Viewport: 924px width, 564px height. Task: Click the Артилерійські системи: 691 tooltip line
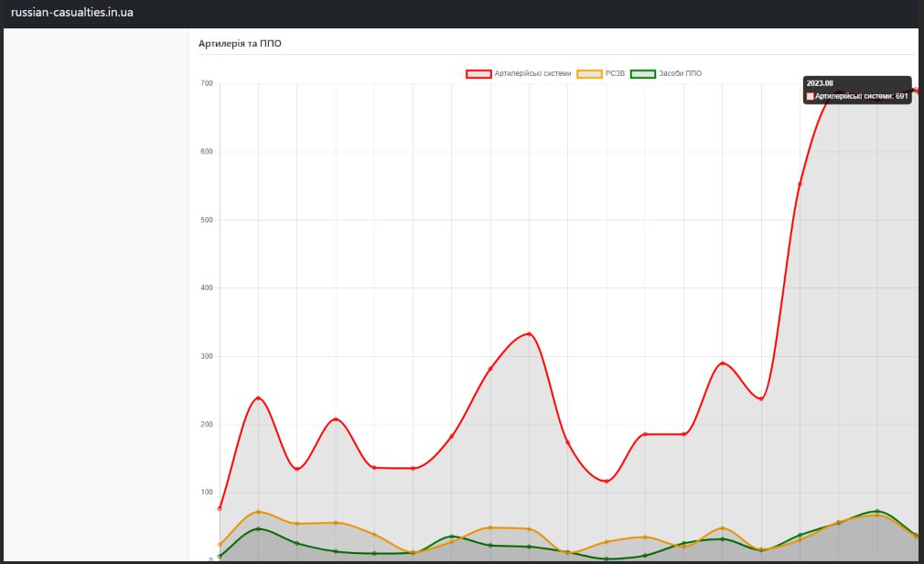click(861, 96)
